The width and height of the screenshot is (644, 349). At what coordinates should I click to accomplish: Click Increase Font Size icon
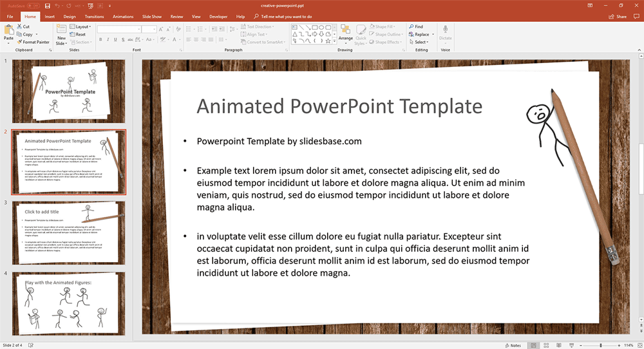click(x=161, y=29)
